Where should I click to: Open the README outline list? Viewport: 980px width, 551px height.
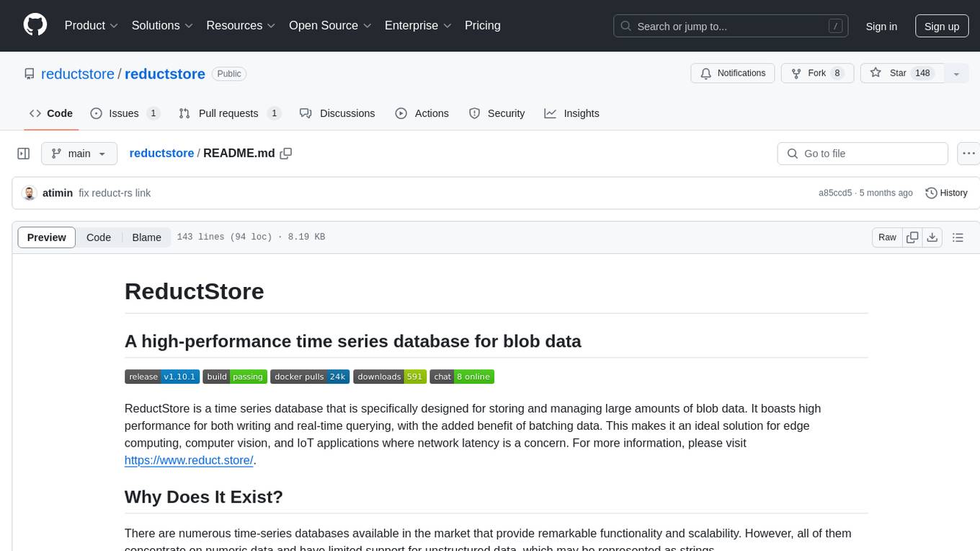pyautogui.click(x=958, y=237)
